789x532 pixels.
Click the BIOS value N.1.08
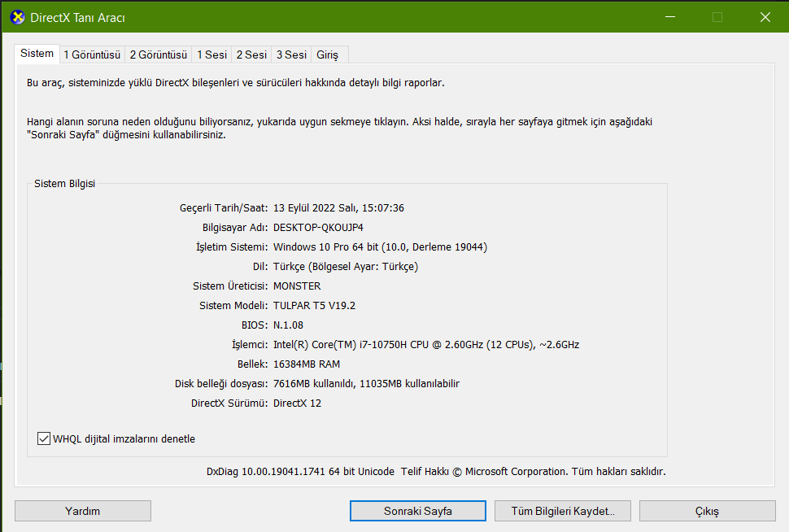(x=288, y=325)
